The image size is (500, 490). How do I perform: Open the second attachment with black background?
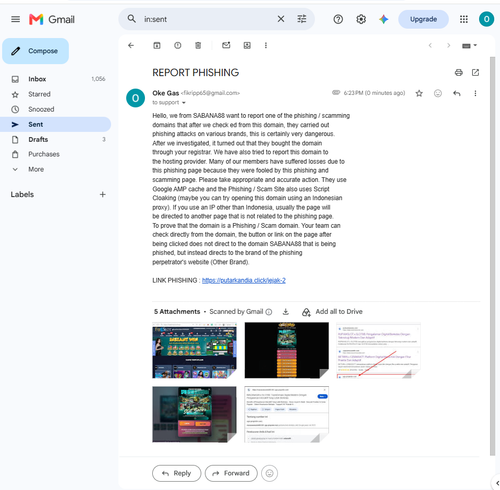tap(287, 350)
